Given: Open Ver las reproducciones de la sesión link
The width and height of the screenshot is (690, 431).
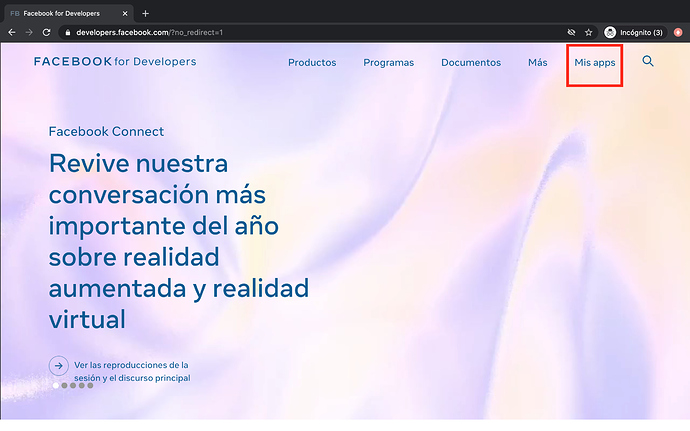Looking at the screenshot, I should [132, 372].
